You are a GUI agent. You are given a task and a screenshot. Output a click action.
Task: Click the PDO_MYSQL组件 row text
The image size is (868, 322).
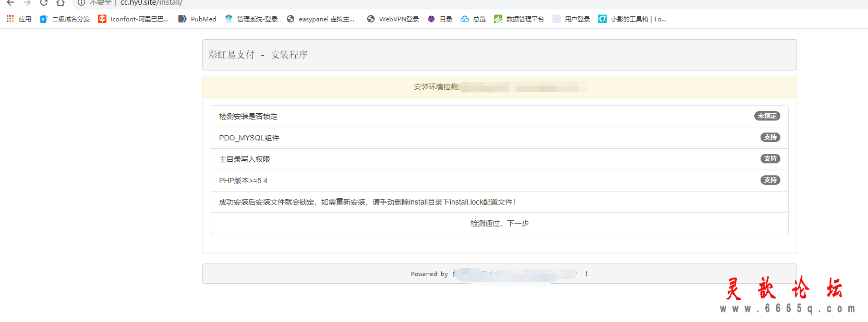pyautogui.click(x=249, y=138)
